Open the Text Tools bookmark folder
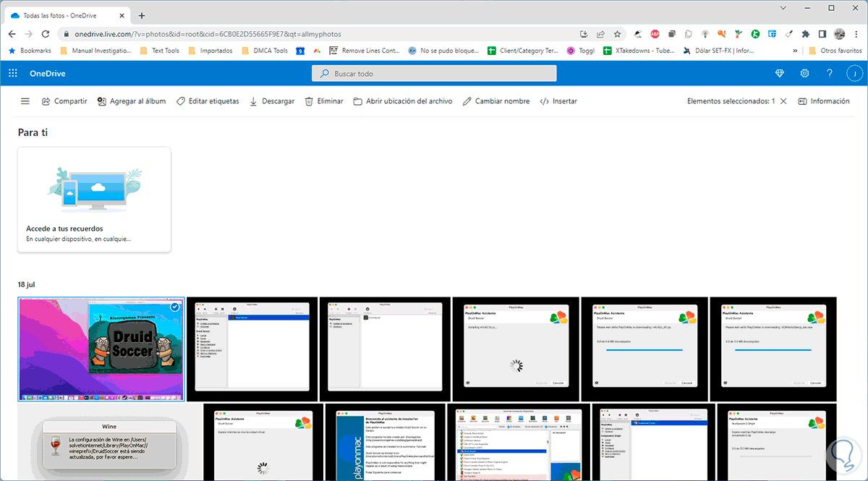This screenshot has width=868, height=481. coord(159,51)
